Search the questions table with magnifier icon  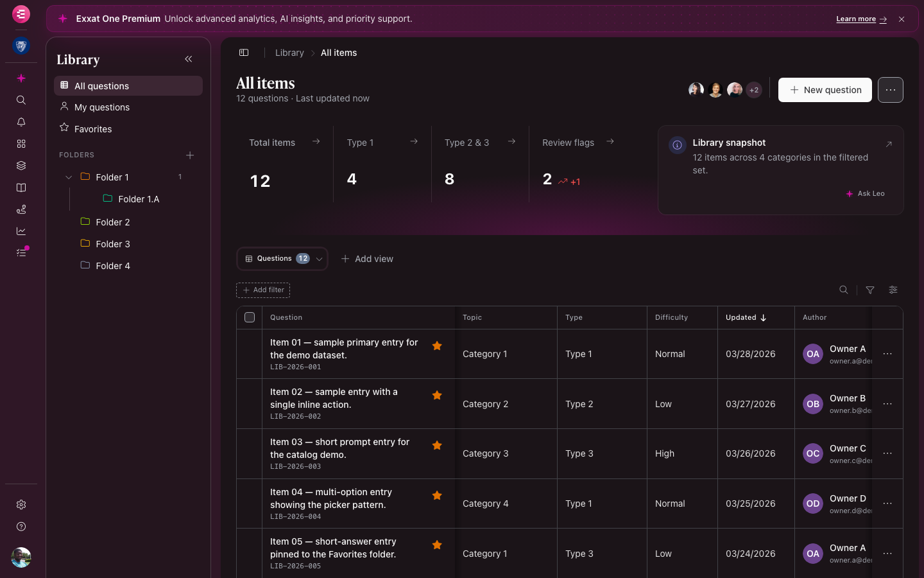point(844,290)
